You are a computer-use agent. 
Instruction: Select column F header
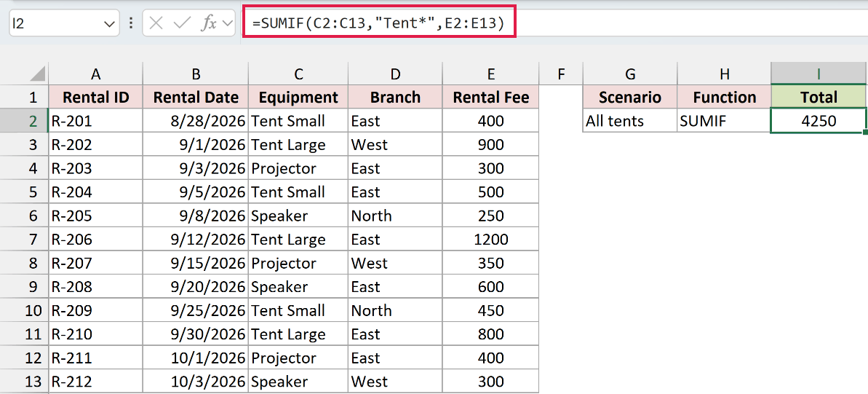(x=561, y=74)
